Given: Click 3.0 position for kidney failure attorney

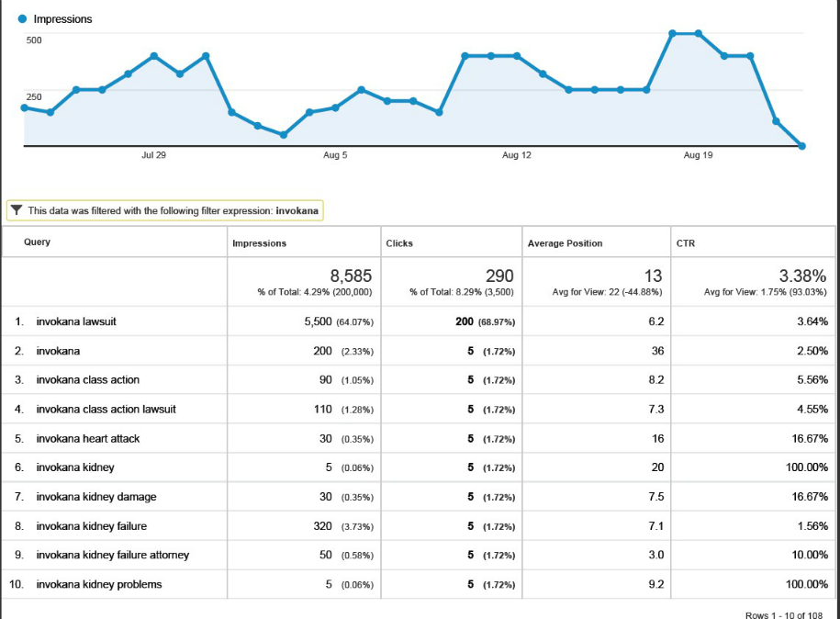Looking at the screenshot, I should (655, 556).
